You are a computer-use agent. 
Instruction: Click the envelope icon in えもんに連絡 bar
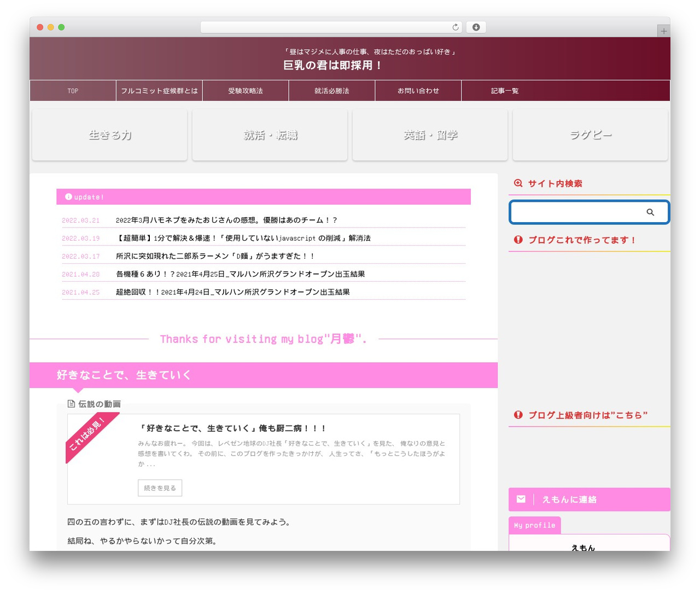pos(521,499)
